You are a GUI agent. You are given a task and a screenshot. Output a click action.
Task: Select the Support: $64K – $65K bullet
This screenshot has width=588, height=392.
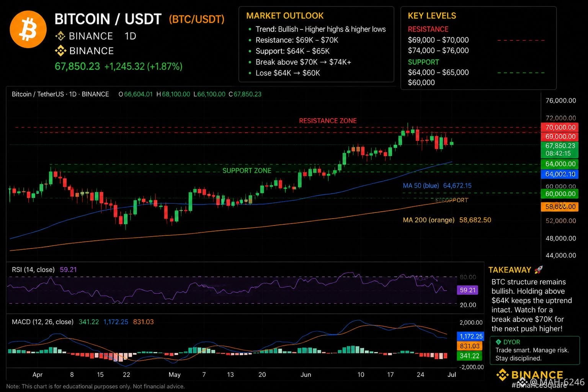(292, 51)
